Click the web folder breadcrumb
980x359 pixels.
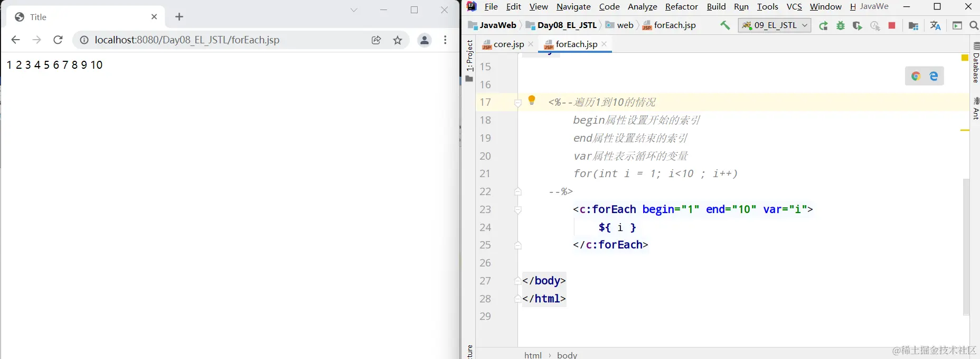coord(619,25)
